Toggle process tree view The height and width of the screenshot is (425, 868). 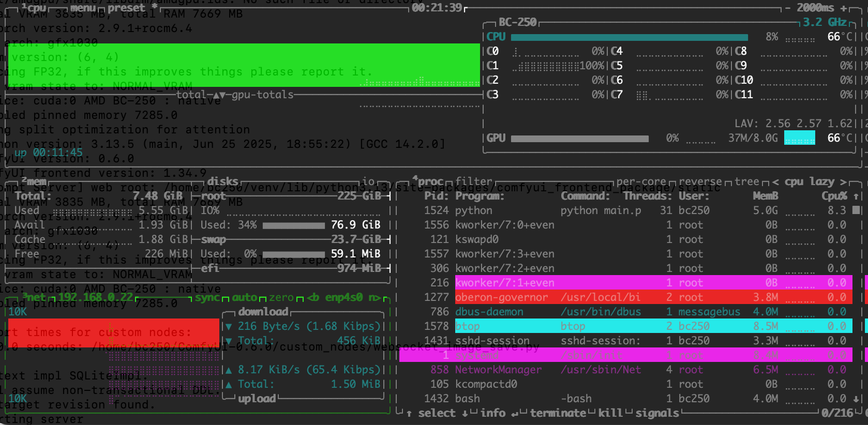point(747,181)
